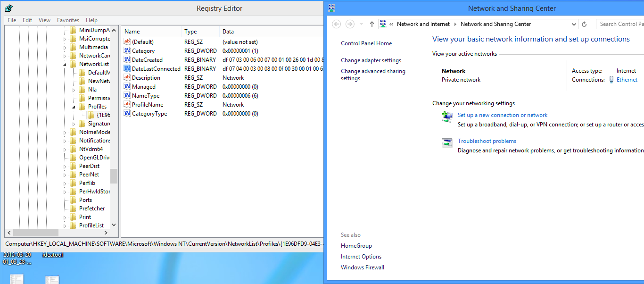Select the ideatool desktop icon label

coord(53,255)
